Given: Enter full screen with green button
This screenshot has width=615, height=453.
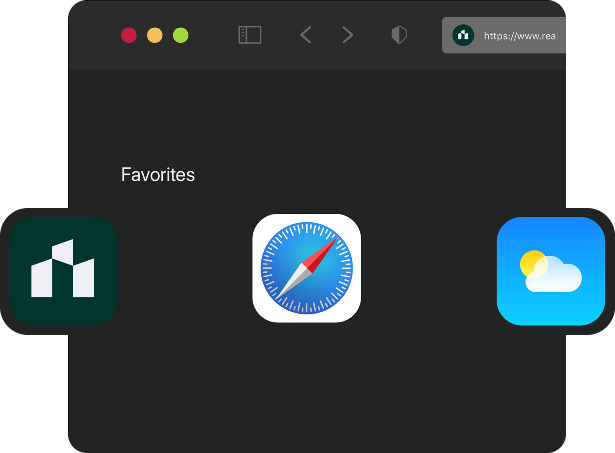Looking at the screenshot, I should pyautogui.click(x=181, y=35).
